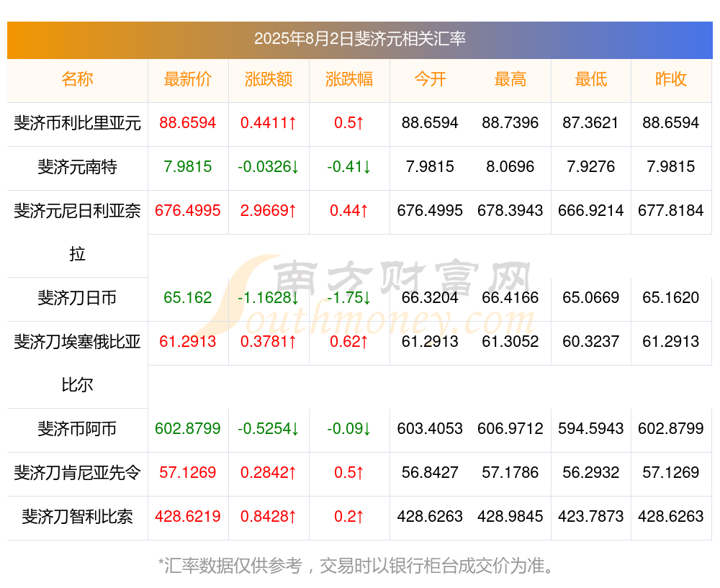Screen dimensions: 720x588
Task: Select change value -0.0326↓
Action: coord(269,167)
